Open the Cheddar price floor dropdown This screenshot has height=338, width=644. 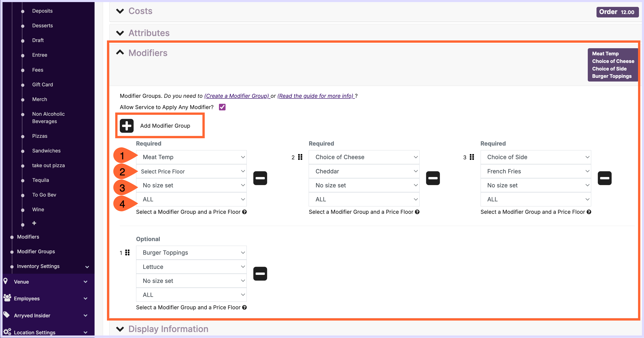click(x=364, y=171)
